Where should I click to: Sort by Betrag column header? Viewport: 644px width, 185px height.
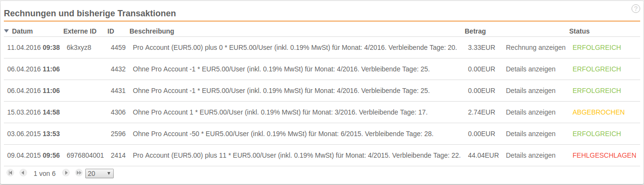475,31
